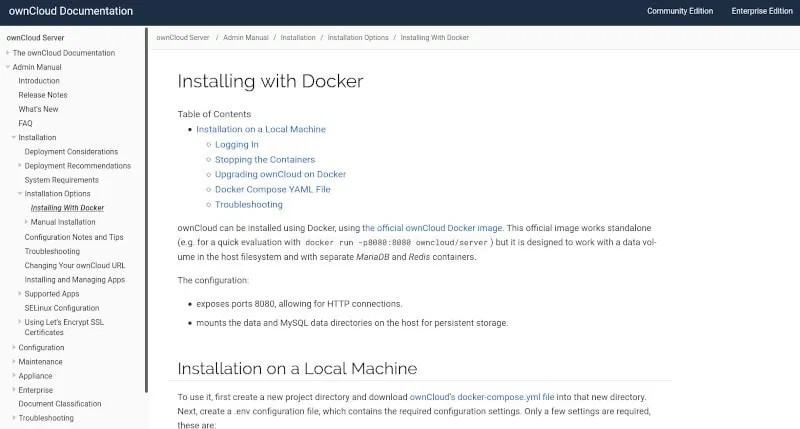Open The ownCloud Documentation sidebar item
The width and height of the screenshot is (800, 429).
64,53
